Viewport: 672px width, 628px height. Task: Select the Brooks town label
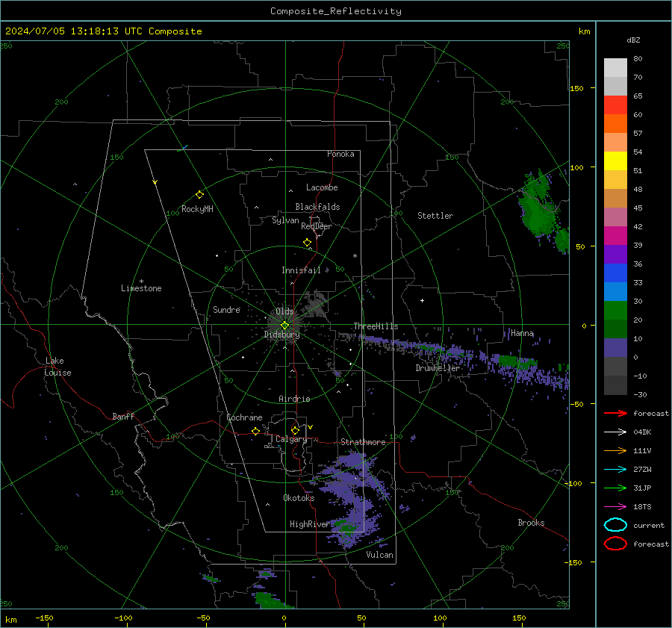(x=531, y=523)
